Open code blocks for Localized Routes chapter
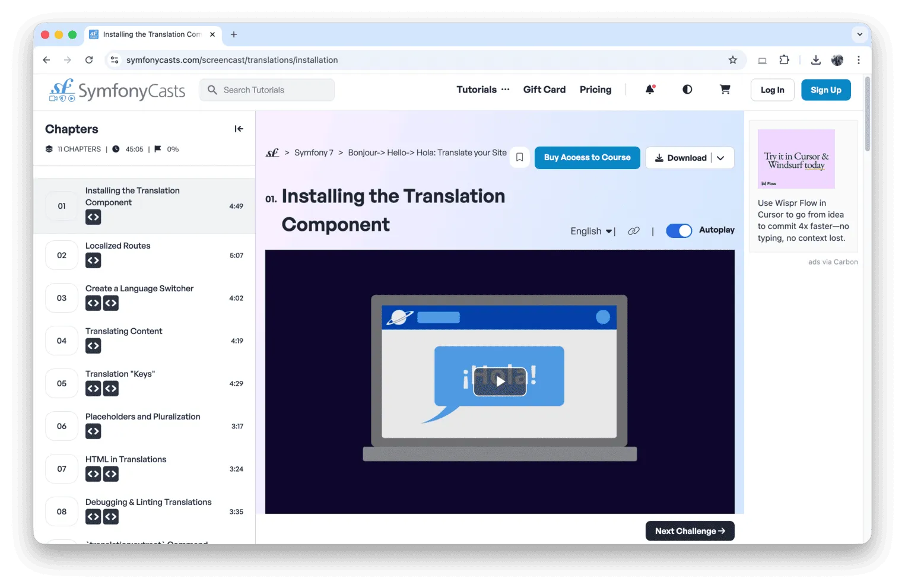The image size is (905, 588). pos(93,260)
